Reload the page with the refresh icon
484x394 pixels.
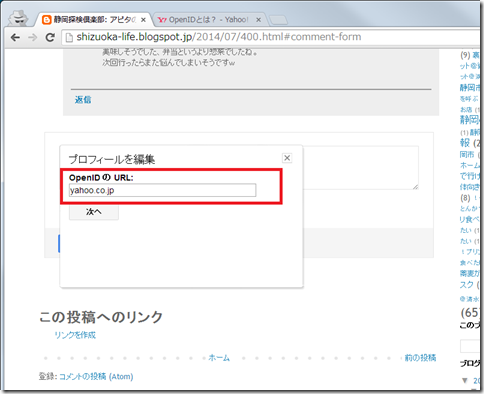click(x=50, y=37)
